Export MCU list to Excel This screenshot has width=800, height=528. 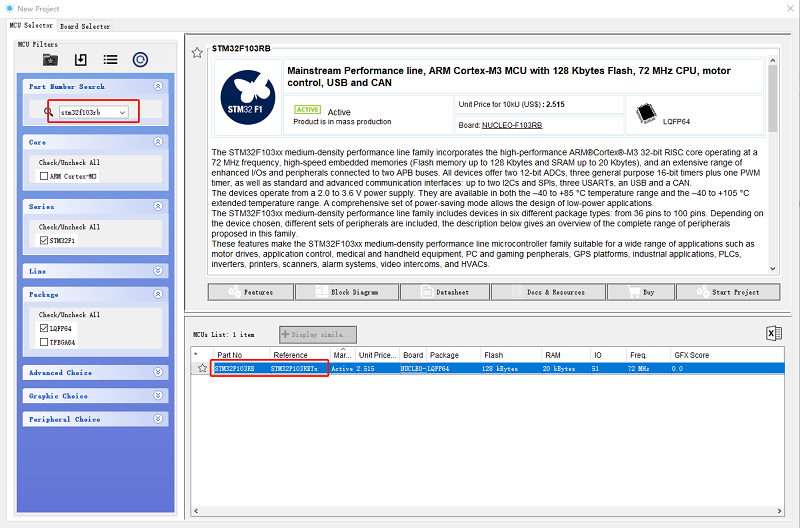click(x=773, y=334)
